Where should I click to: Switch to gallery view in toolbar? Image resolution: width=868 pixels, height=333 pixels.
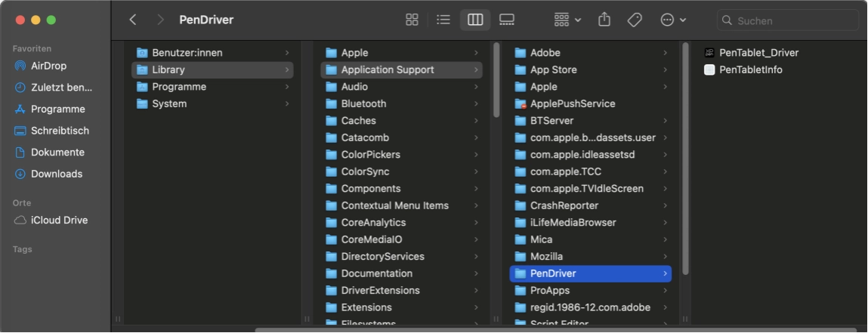tap(506, 20)
